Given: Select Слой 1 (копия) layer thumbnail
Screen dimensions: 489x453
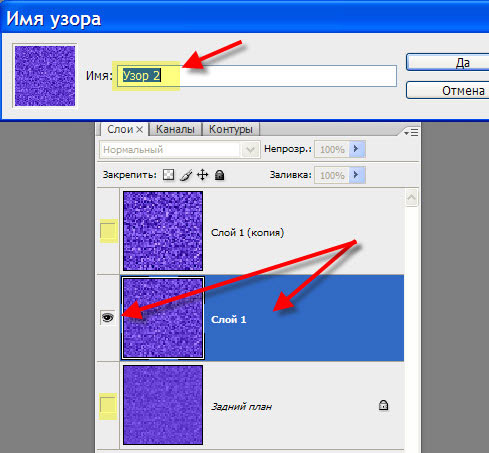Looking at the screenshot, I should [163, 231].
